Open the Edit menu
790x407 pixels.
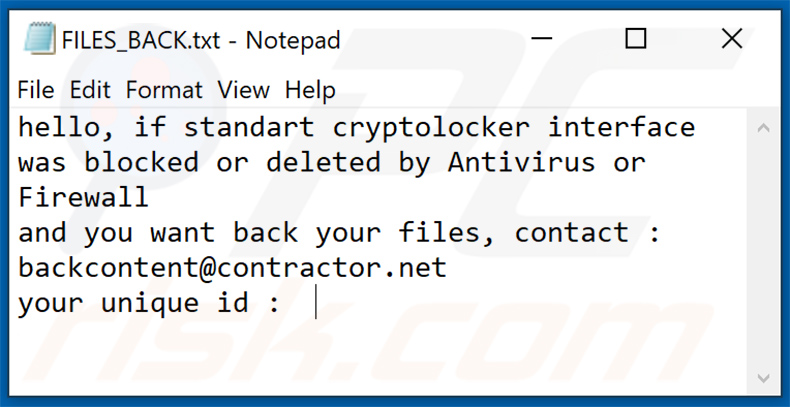click(90, 90)
